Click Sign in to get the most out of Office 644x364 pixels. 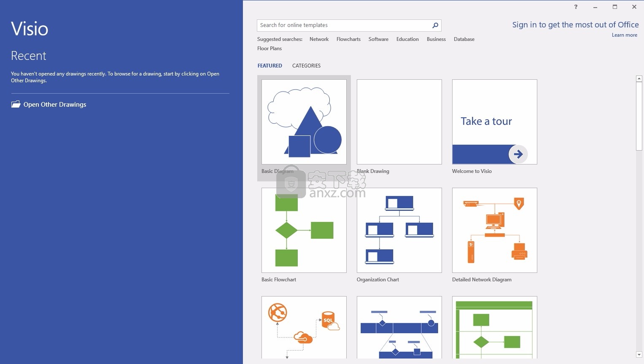(575, 25)
